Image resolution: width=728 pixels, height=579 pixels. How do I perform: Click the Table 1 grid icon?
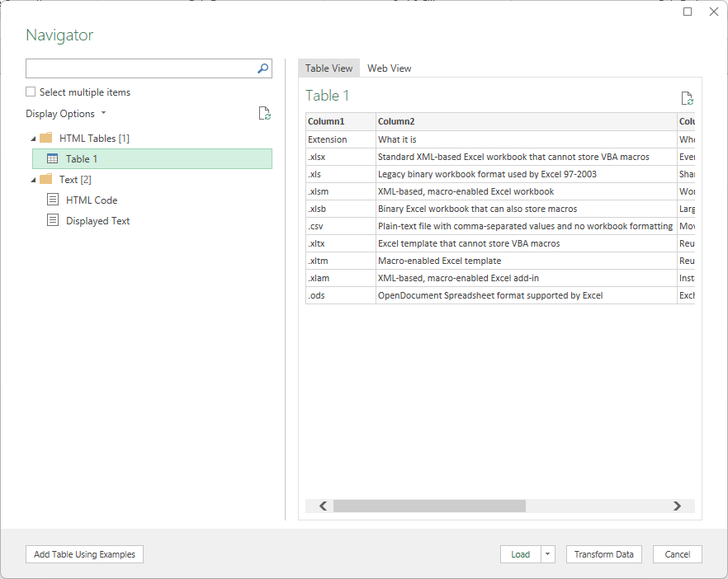coord(53,158)
